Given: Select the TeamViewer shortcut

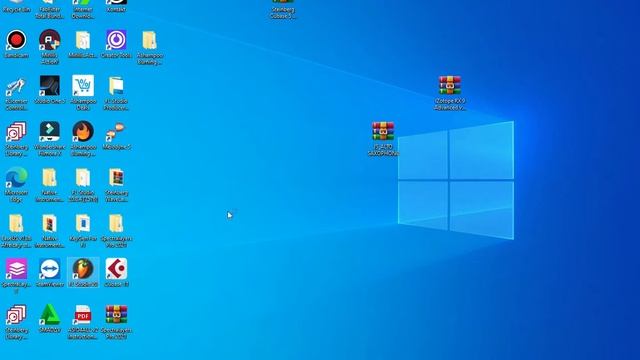Looking at the screenshot, I should 50,269.
